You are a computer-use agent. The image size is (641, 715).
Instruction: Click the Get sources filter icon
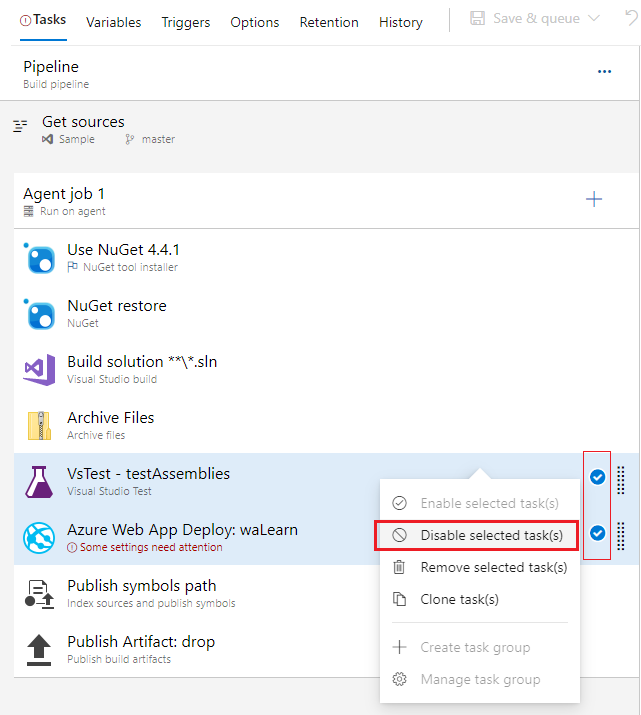tap(20, 125)
